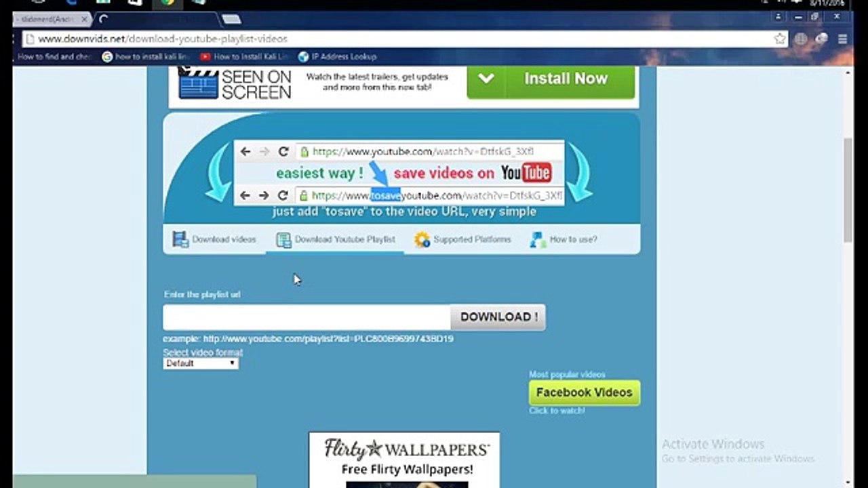Open the Supported Platforms tab

click(x=463, y=239)
